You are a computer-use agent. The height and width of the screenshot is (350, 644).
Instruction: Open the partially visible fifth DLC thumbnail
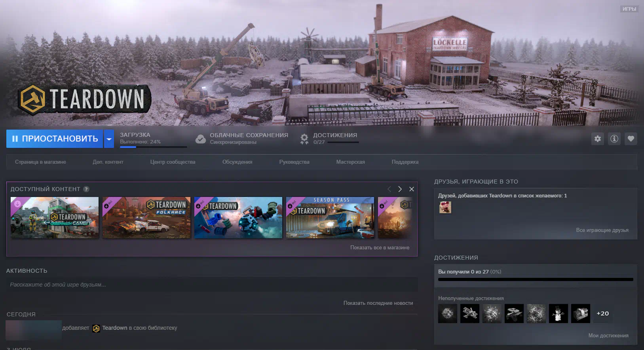pos(395,218)
